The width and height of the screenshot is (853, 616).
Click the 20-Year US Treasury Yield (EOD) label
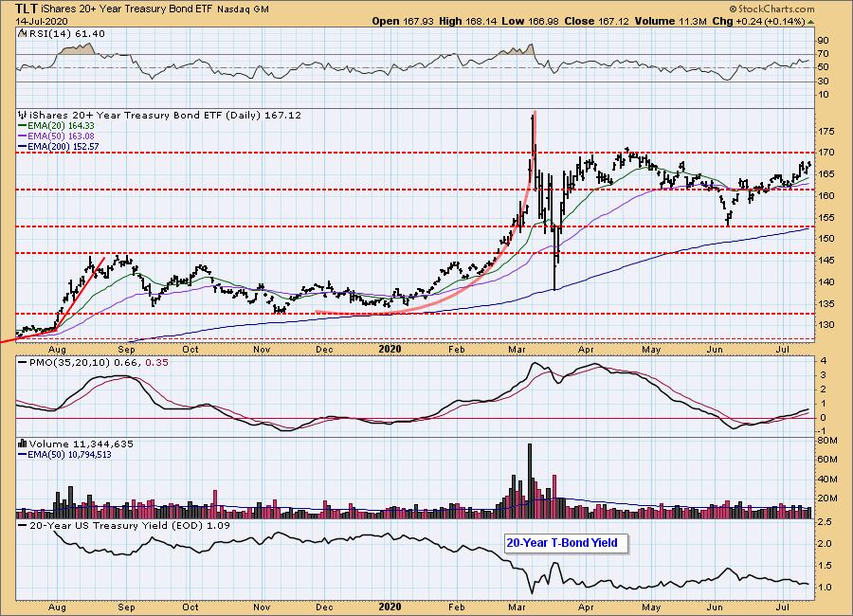[130, 526]
